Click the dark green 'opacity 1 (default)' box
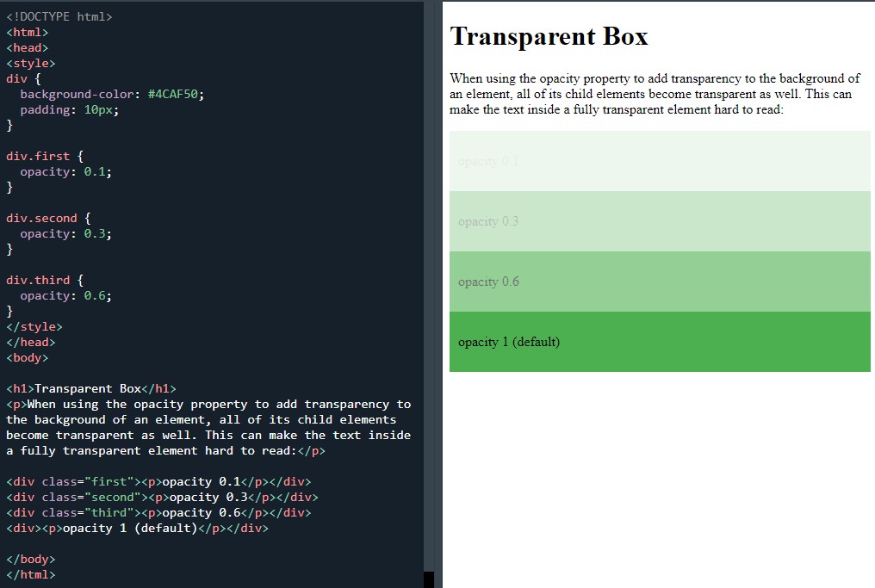Viewport: 875px width, 588px height. [x=659, y=342]
